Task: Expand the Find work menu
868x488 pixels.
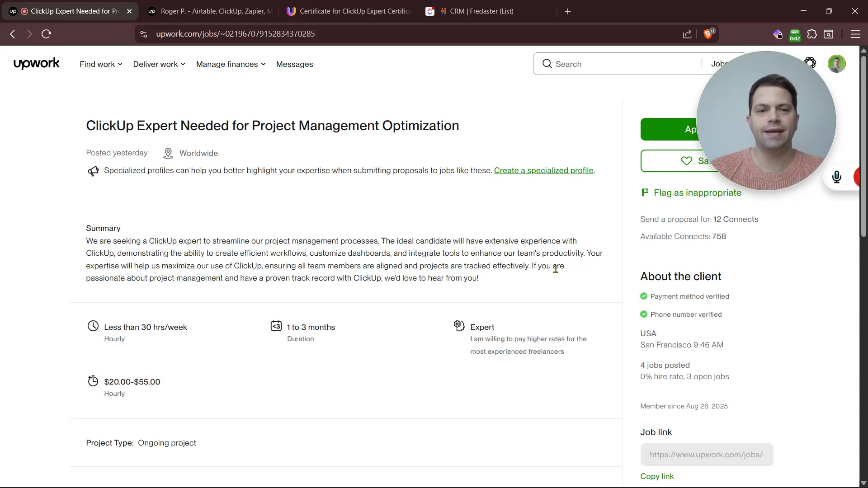Action: click(101, 64)
